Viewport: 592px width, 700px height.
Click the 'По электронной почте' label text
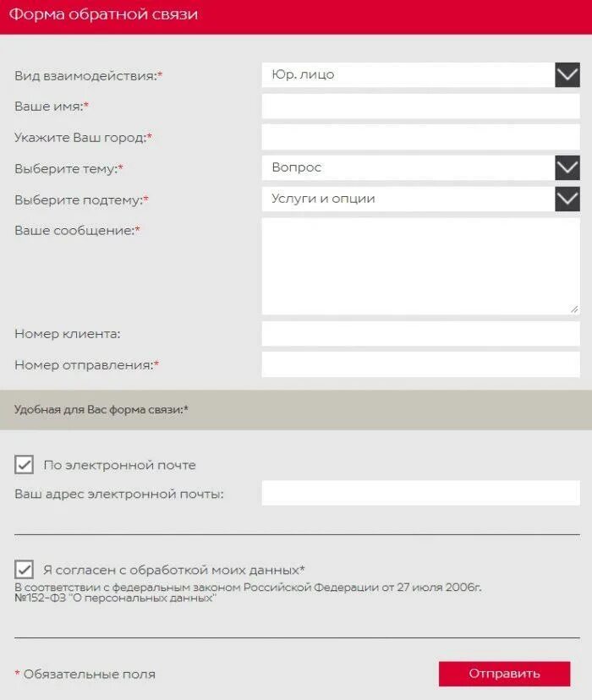click(x=119, y=465)
